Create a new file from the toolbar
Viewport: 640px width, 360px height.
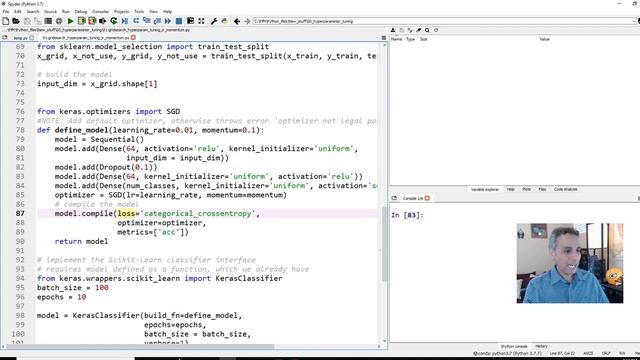point(6,21)
